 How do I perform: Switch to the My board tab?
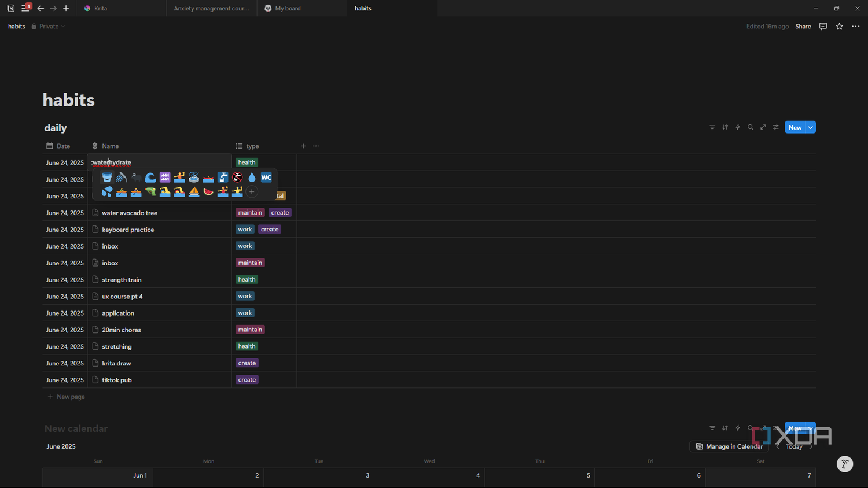tap(302, 8)
